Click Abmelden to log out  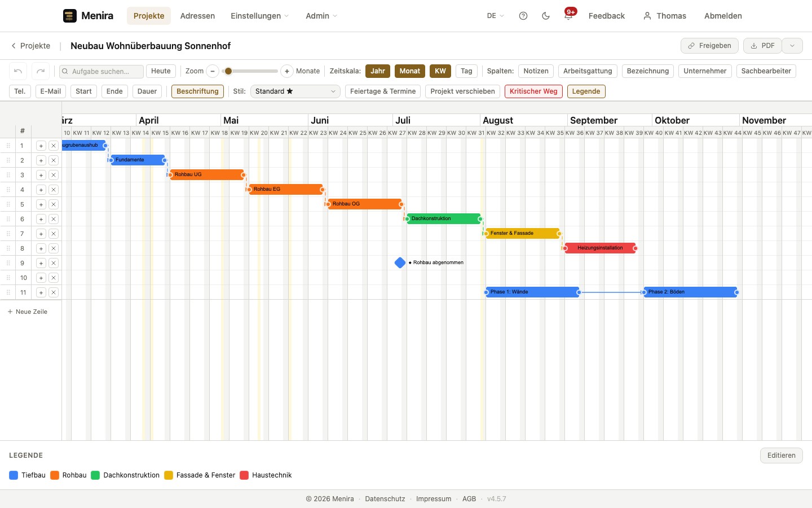pyautogui.click(x=723, y=16)
